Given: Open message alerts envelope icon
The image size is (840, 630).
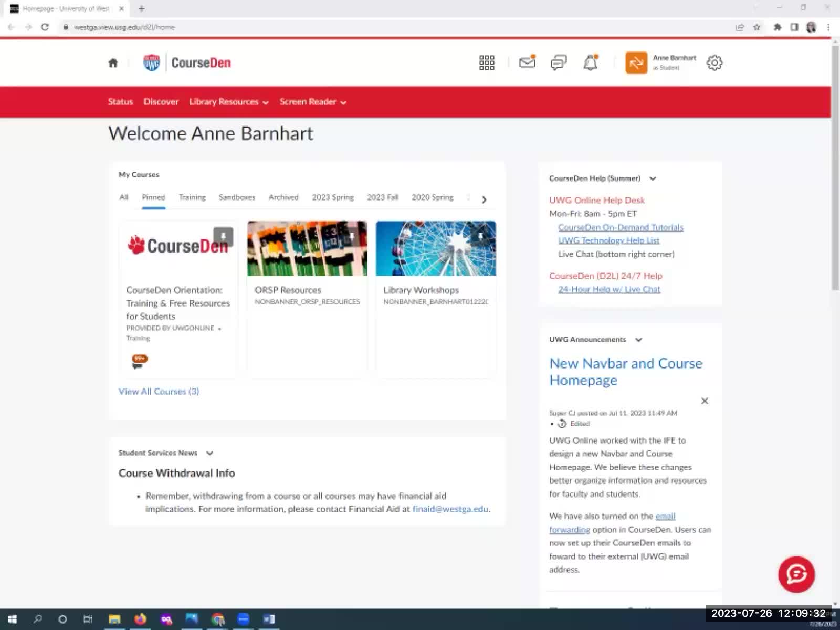Looking at the screenshot, I should tap(527, 62).
